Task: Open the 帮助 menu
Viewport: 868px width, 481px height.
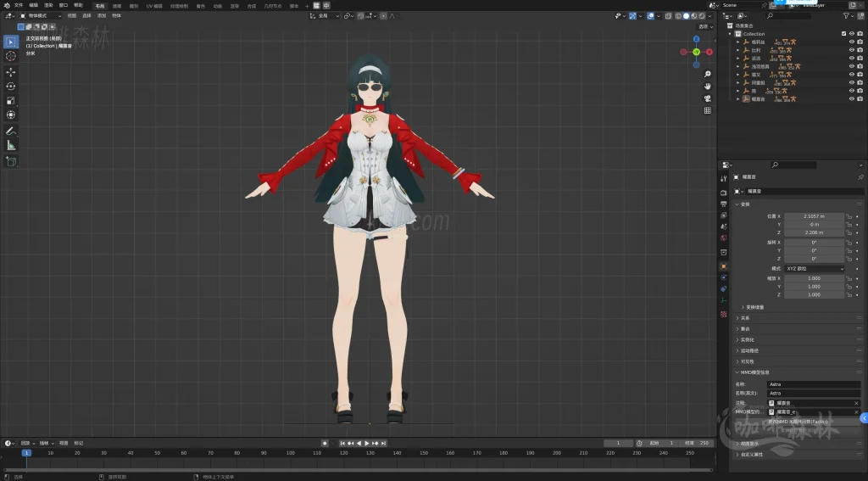Action: click(x=78, y=5)
